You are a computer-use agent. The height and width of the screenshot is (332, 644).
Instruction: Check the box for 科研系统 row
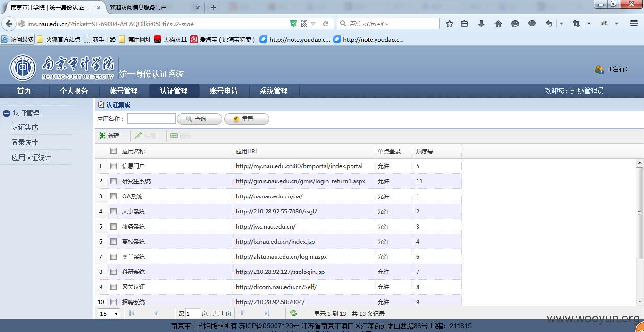(x=113, y=272)
